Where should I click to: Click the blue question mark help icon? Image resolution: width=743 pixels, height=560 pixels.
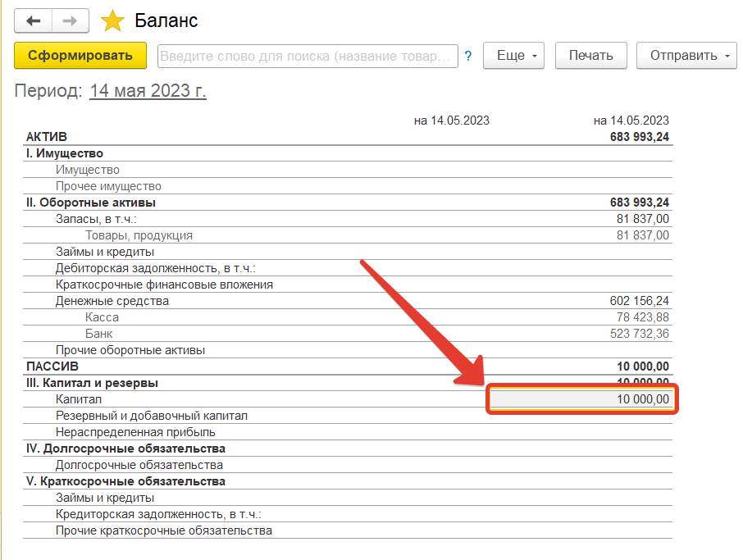(x=468, y=56)
